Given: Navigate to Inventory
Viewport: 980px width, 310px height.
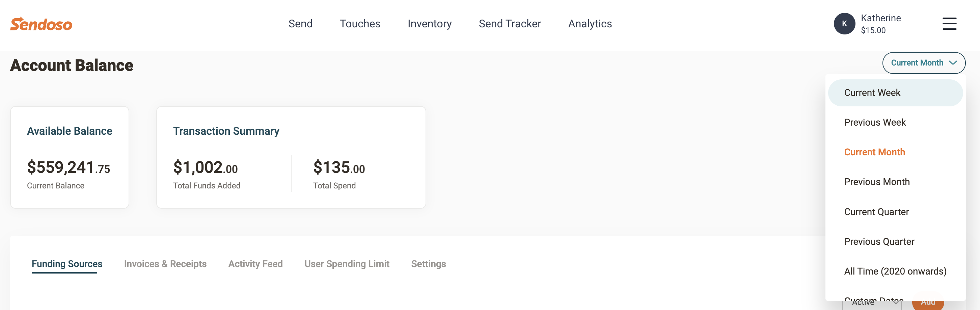Looking at the screenshot, I should tap(429, 24).
